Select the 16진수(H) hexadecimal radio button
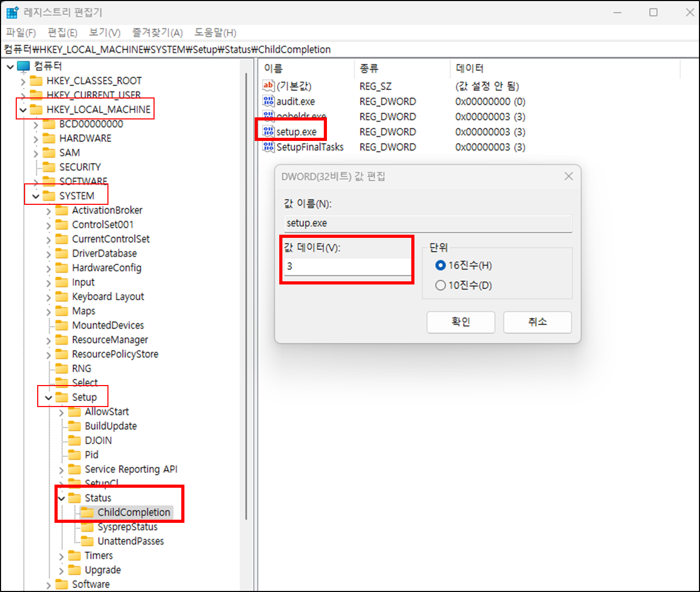The image size is (700, 592). click(441, 266)
